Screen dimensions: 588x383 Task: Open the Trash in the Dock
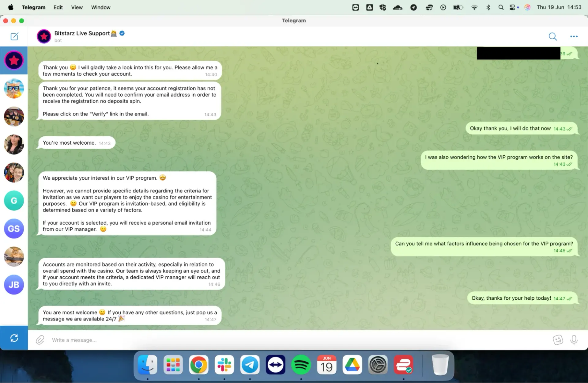click(x=440, y=365)
